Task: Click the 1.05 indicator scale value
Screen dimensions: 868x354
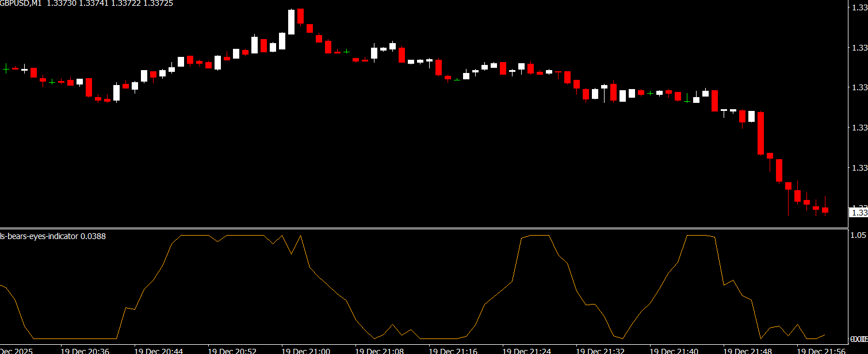Action: (x=858, y=235)
